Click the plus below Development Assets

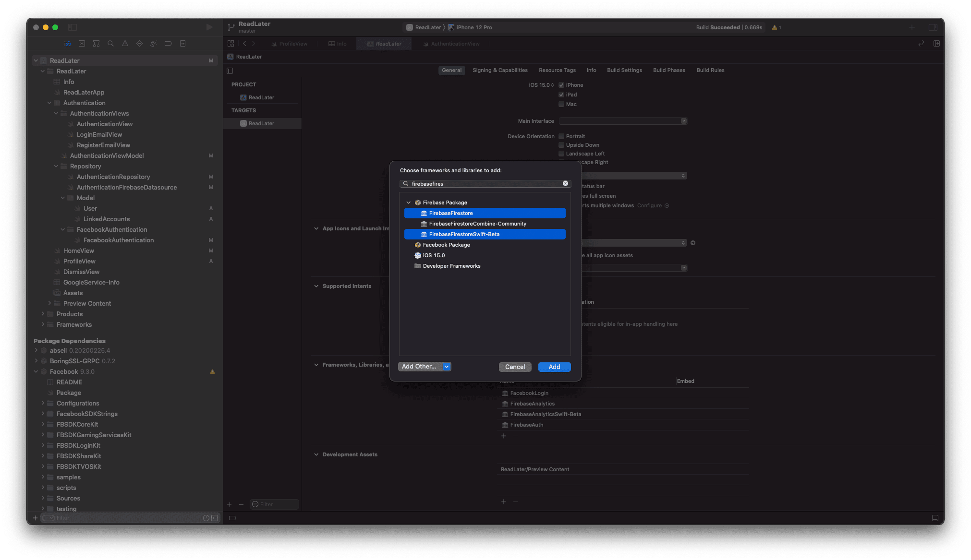(x=504, y=501)
